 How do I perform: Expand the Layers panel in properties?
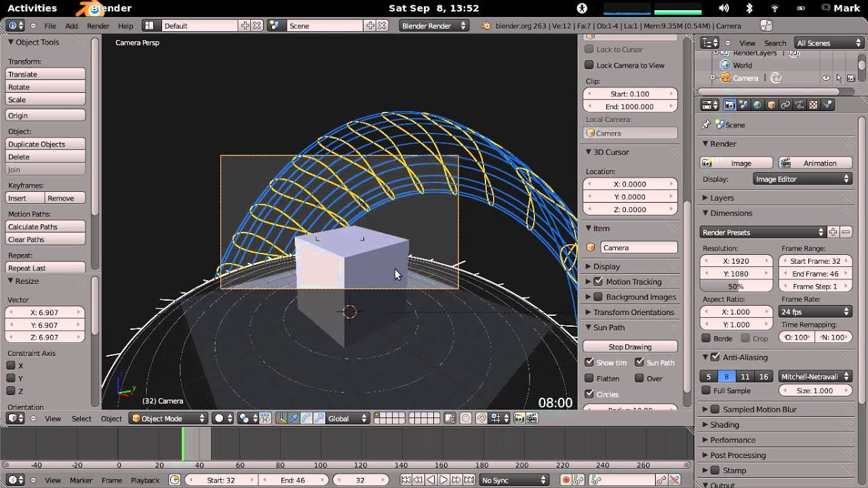[x=722, y=198]
